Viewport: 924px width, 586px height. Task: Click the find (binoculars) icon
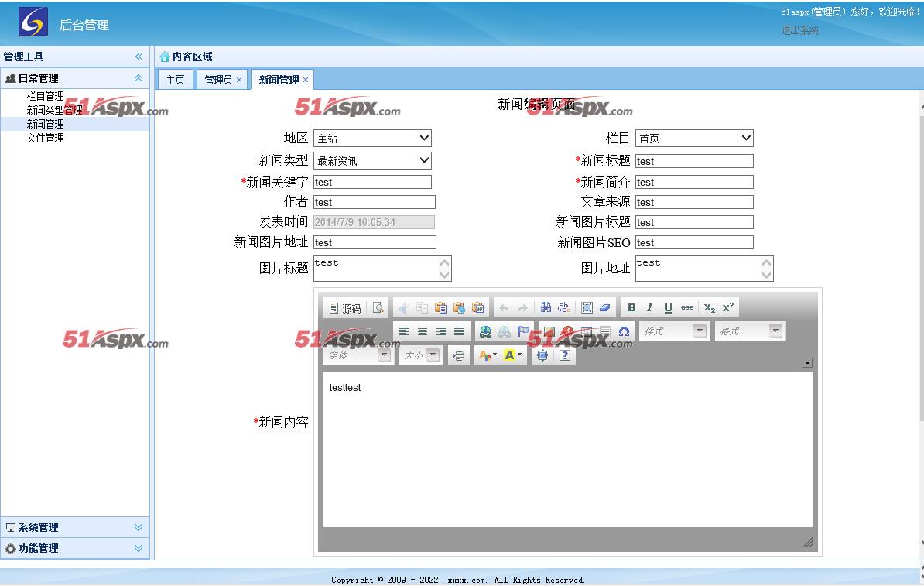pyautogui.click(x=546, y=308)
